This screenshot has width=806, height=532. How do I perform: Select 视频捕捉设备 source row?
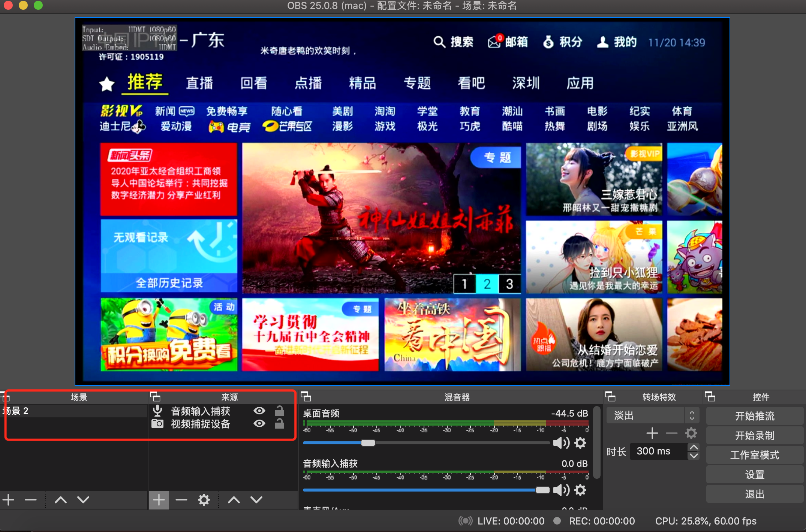[x=223, y=424]
